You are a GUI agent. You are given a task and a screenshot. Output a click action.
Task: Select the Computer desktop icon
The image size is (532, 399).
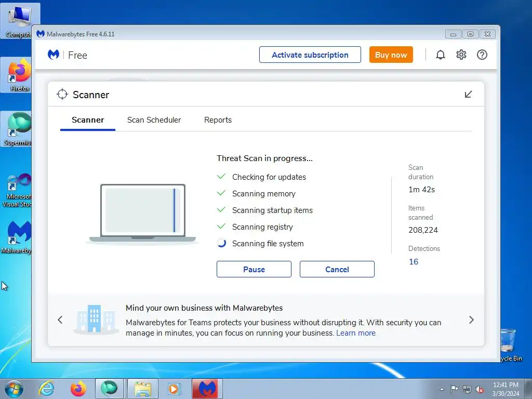20,21
